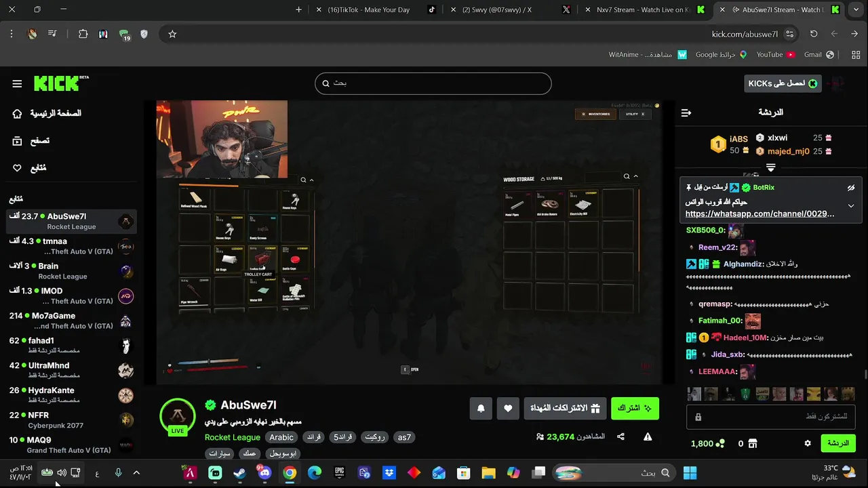Click INVENTORIES tab in game stream
The width and height of the screenshot is (868, 488).
click(x=595, y=114)
